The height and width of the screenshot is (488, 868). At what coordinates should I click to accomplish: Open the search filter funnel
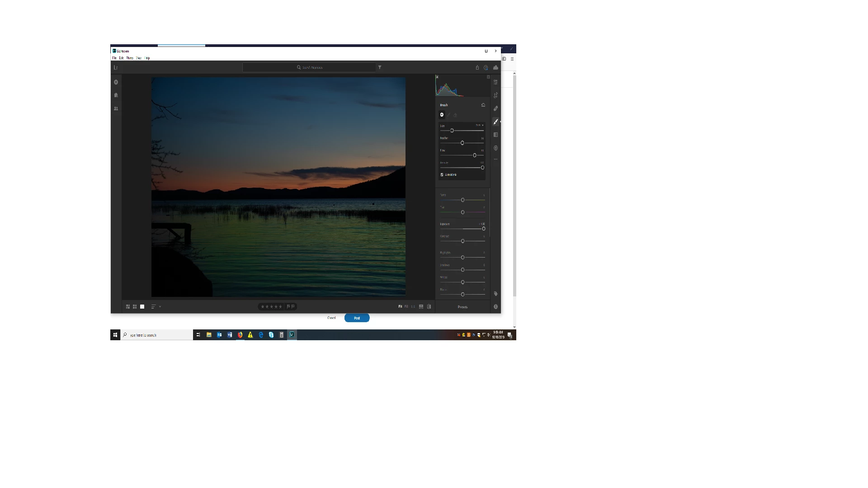pyautogui.click(x=380, y=67)
